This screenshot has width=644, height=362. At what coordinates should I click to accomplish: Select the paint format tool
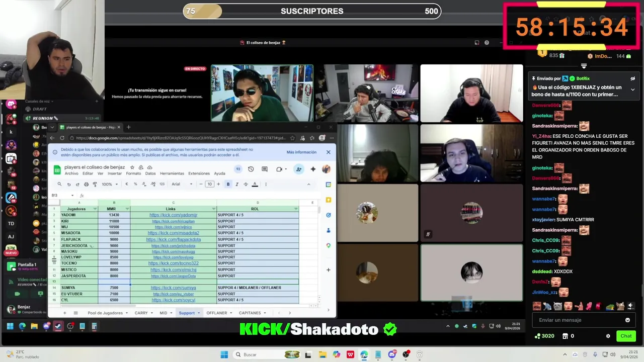click(x=95, y=184)
